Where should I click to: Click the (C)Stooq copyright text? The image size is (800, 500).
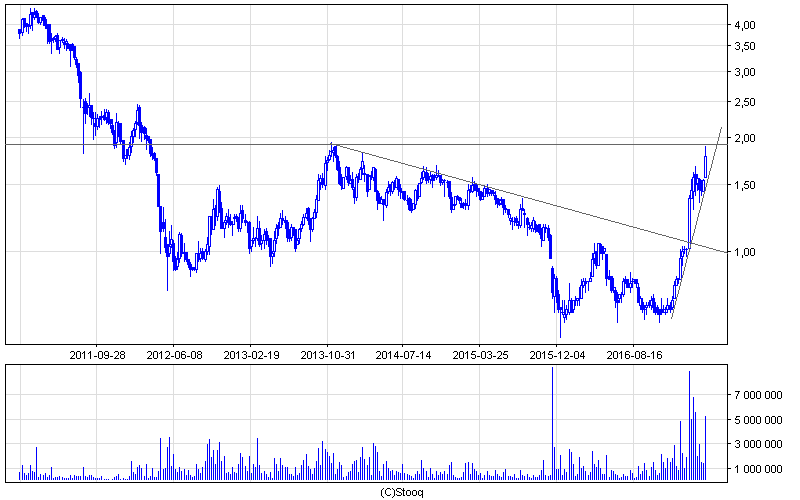(x=402, y=492)
